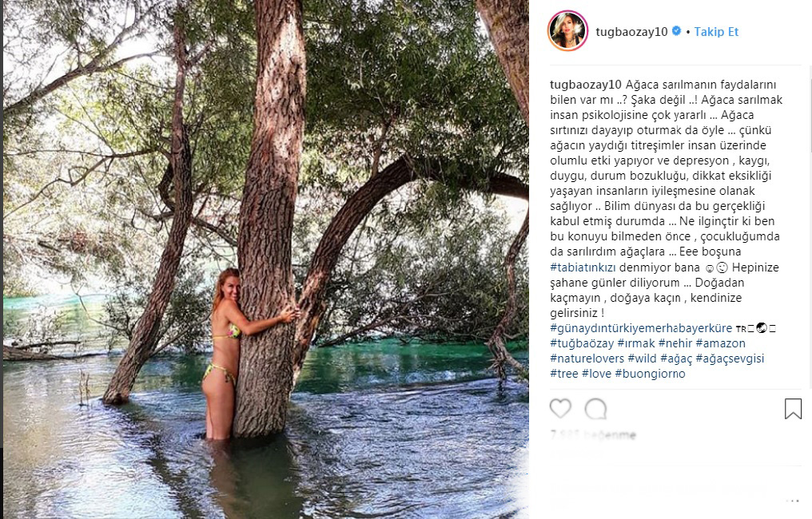Open the three-dot more options menu
812x519 pixels.
point(792,501)
